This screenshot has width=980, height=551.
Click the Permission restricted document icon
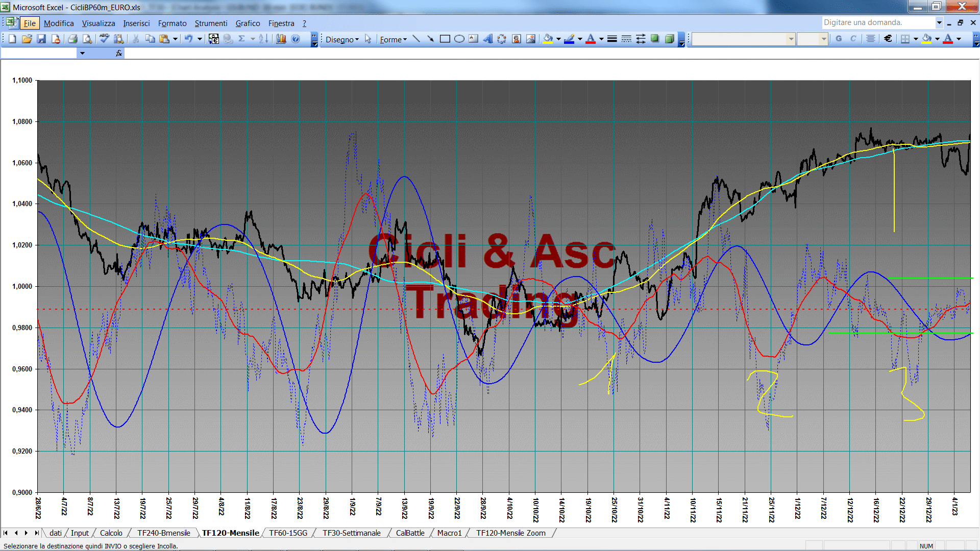click(56, 39)
